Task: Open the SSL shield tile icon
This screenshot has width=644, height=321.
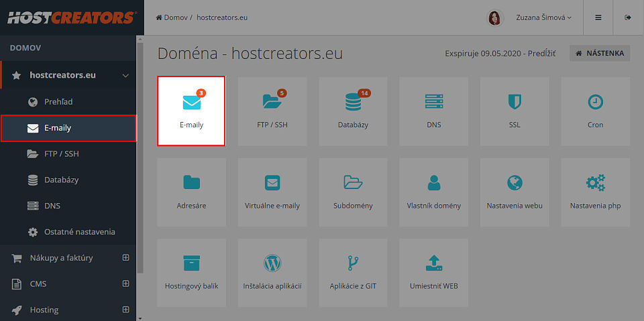Action: pyautogui.click(x=515, y=101)
